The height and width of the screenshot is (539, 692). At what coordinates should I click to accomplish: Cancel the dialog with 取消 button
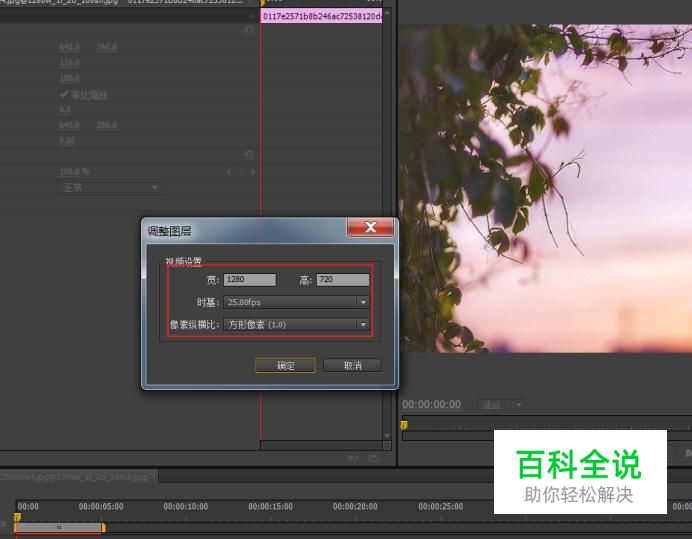pyautogui.click(x=352, y=366)
